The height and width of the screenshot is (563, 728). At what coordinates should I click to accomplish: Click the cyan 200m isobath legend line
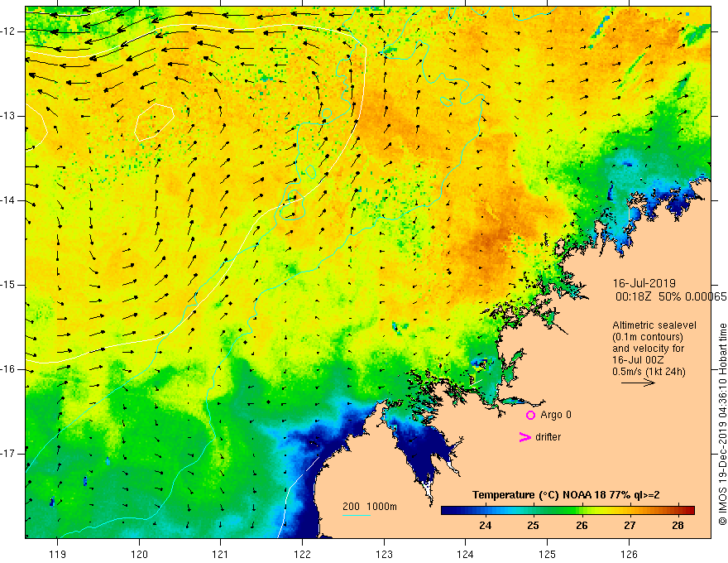(356, 515)
